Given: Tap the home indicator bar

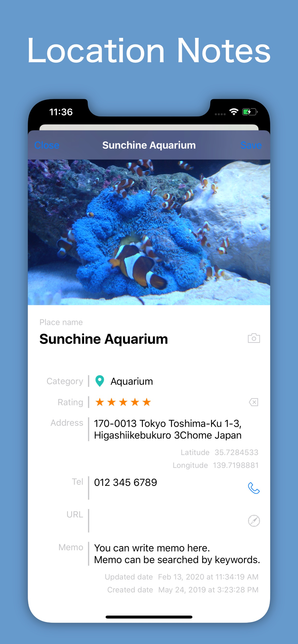Looking at the screenshot, I should coord(149,617).
